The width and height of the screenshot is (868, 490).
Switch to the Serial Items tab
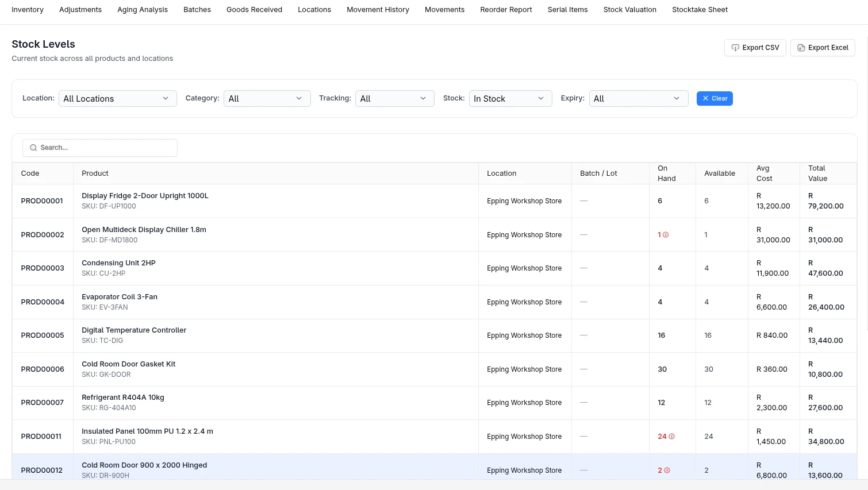point(567,10)
